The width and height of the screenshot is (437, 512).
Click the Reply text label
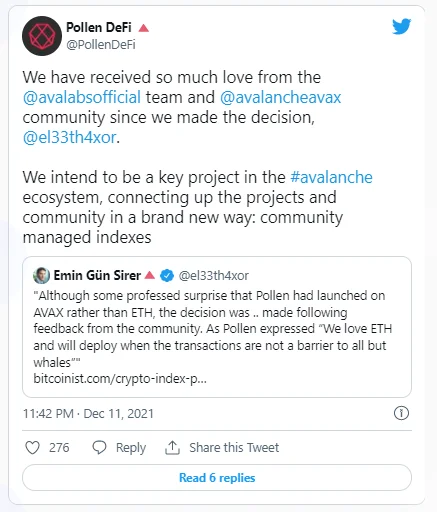[x=131, y=448]
